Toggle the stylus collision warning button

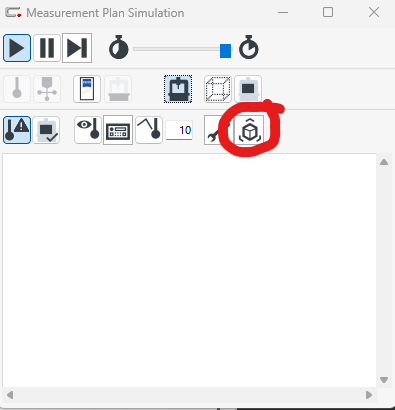coord(17,130)
